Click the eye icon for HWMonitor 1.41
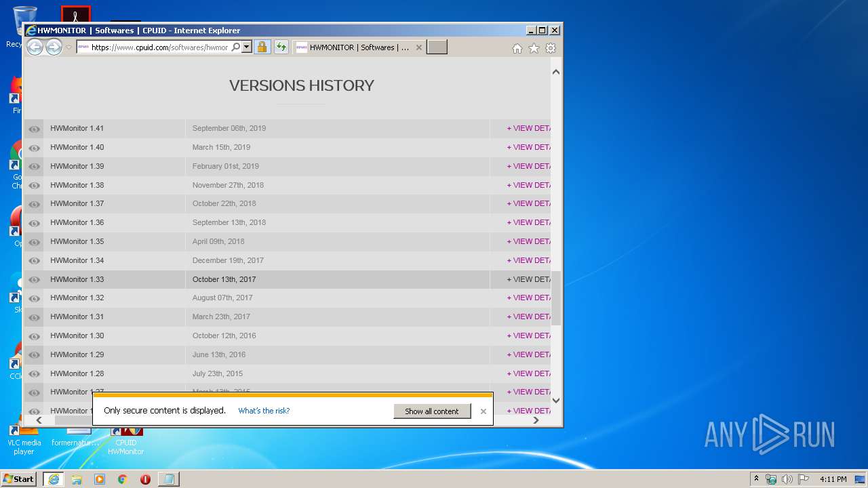Screen dimensions: 868x488 tap(34, 129)
